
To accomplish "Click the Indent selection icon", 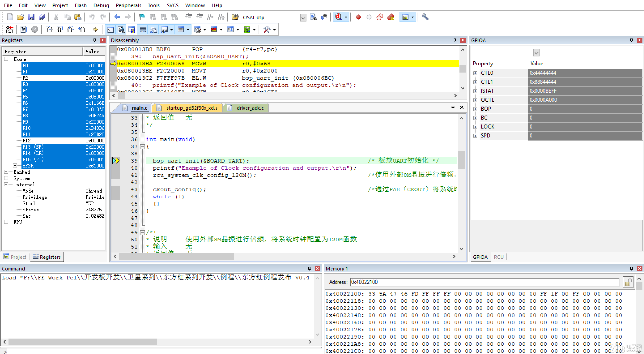I will click(x=189, y=17).
